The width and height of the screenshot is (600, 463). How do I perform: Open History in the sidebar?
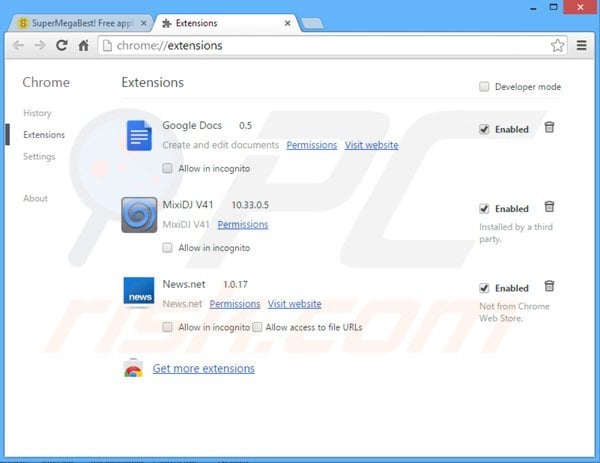(x=37, y=113)
